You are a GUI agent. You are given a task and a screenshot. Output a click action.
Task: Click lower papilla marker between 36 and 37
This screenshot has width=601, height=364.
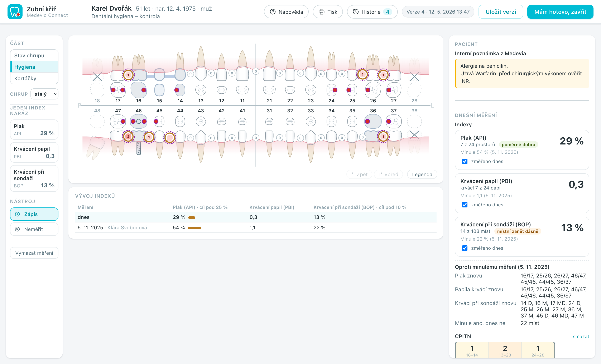(x=383, y=137)
